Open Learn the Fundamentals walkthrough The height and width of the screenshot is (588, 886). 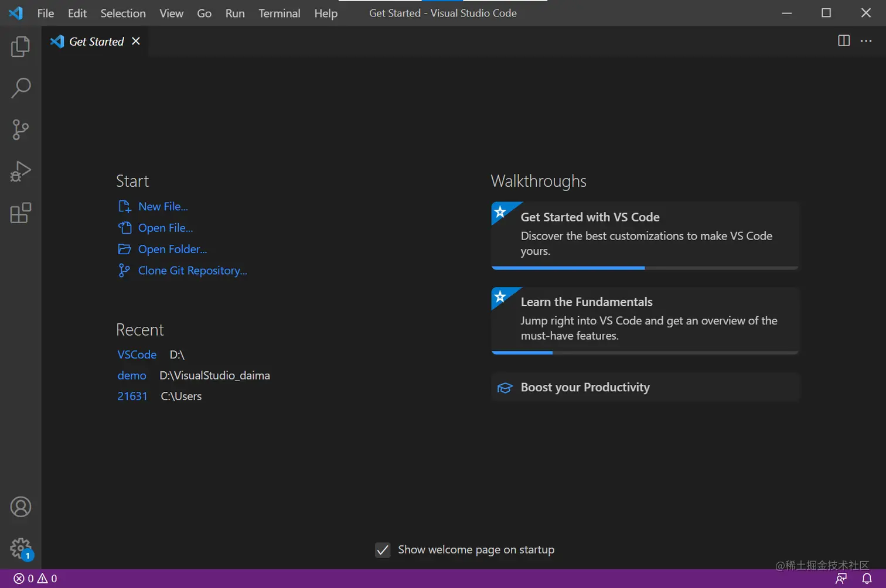(x=645, y=320)
